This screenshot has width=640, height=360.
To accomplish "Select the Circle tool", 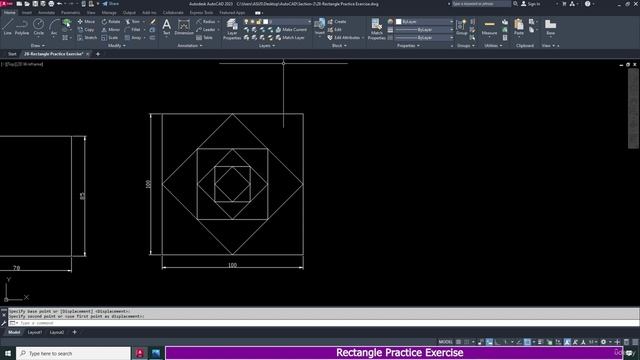I will pos(38,27).
